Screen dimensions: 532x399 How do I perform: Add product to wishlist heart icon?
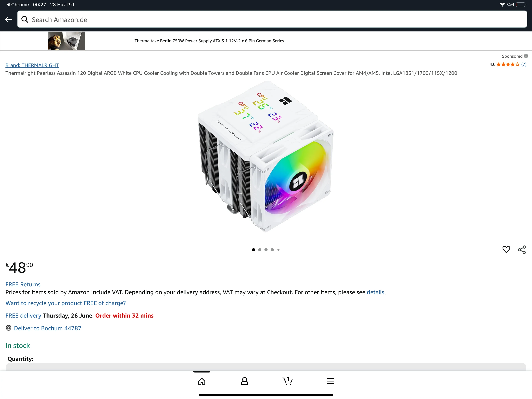[506, 250]
